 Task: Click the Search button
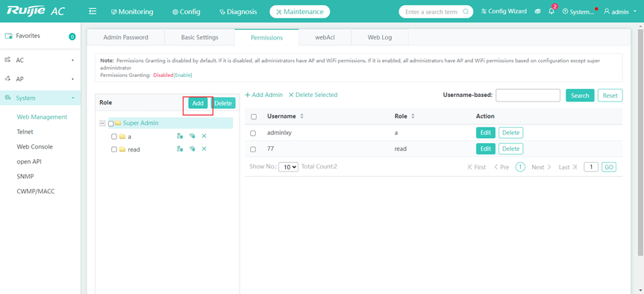tap(580, 96)
